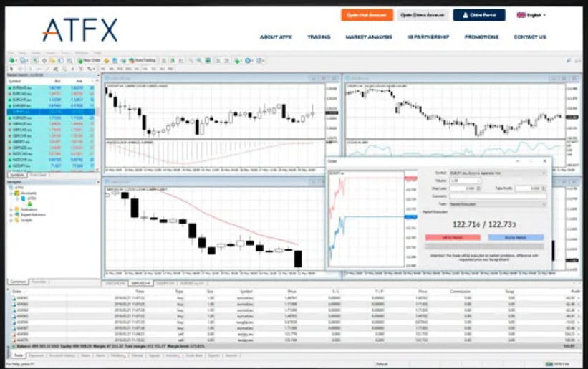
Task: Open TRADING in site navigation
Action: point(319,37)
